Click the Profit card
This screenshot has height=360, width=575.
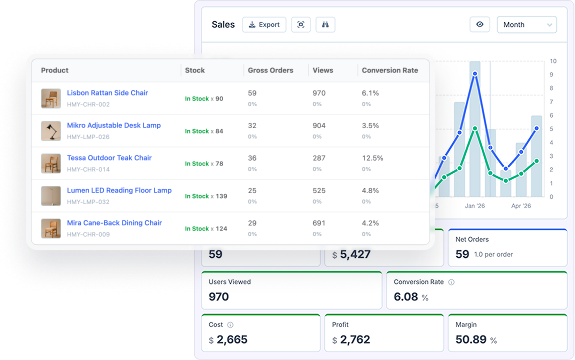pyautogui.click(x=384, y=333)
